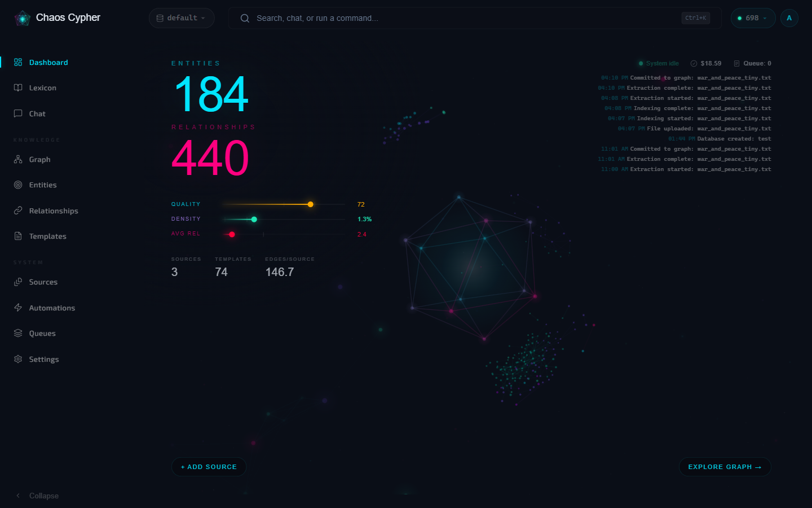This screenshot has width=812, height=508.
Task: Click the 04:10 PM Committed to graph entry
Action: 686,78
